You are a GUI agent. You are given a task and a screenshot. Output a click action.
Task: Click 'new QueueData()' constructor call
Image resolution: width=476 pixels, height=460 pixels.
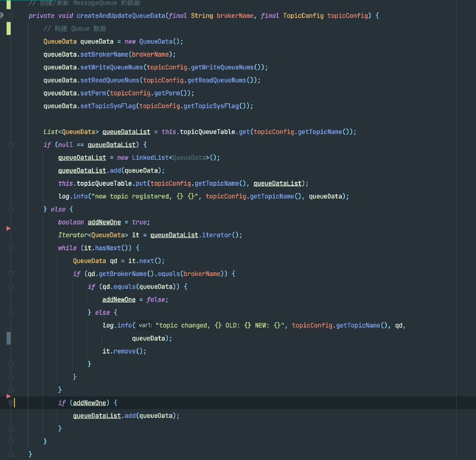(154, 42)
